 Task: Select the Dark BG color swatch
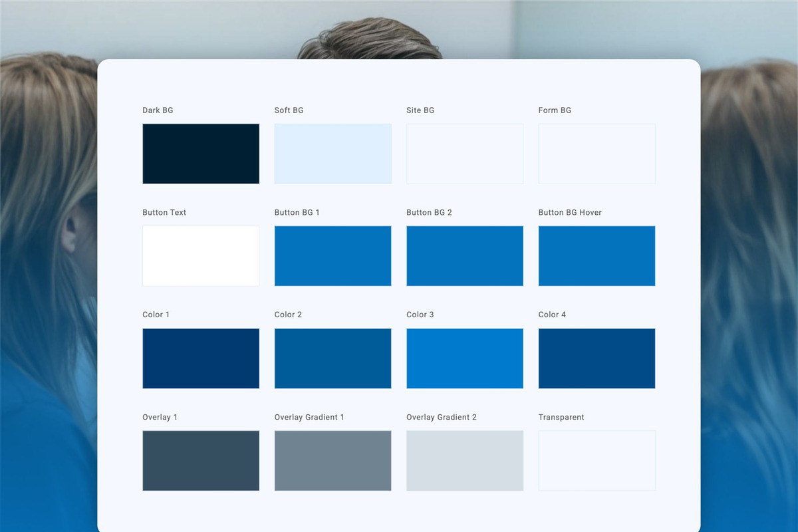(x=201, y=154)
